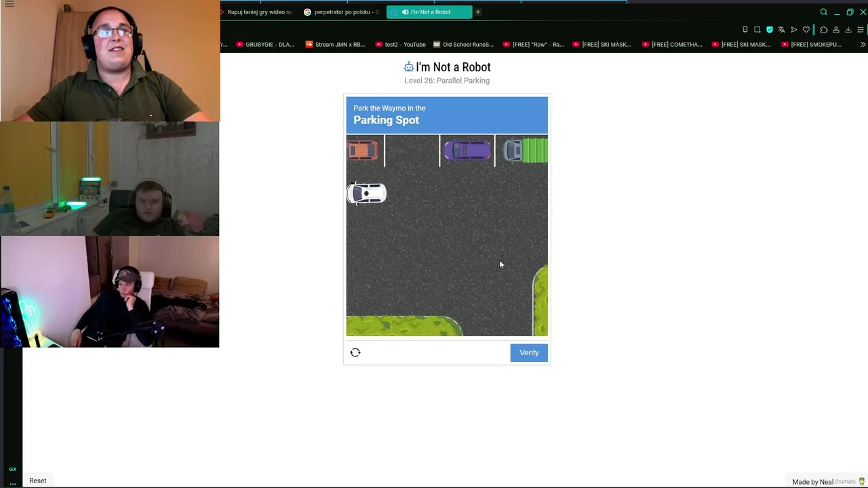This screenshot has height=488, width=868.
Task: Switch to the Kupuj taniej gry wideo tab
Action: [x=257, y=12]
